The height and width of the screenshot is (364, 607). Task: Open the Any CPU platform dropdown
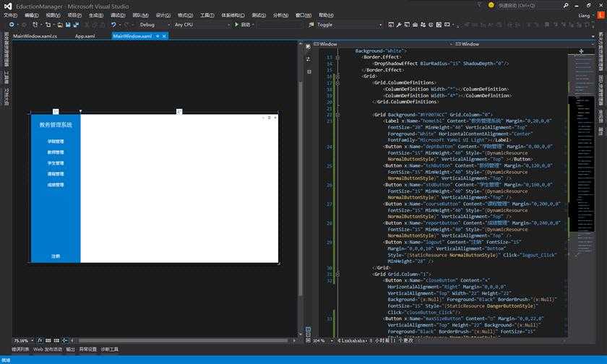point(202,25)
